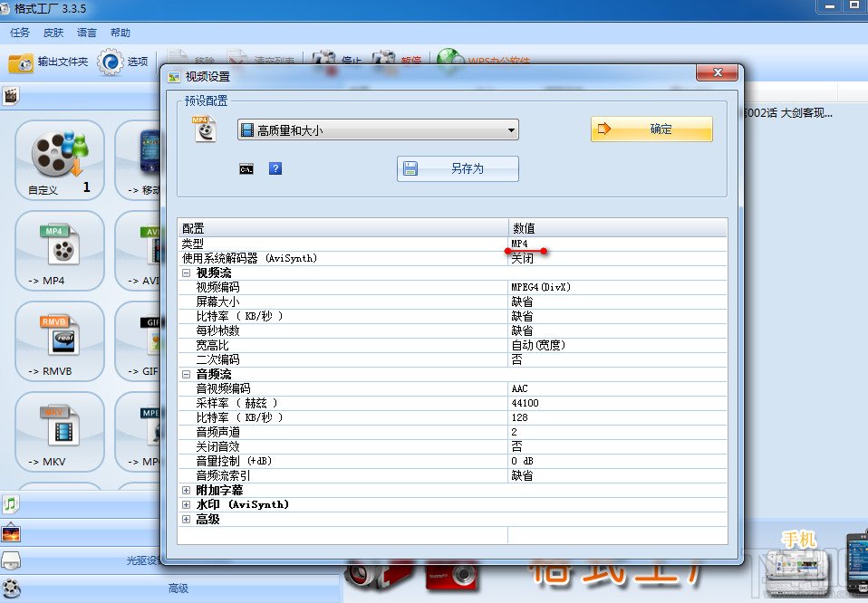Click the 每秒帧数 row label
This screenshot has height=603, width=868.
point(217,330)
